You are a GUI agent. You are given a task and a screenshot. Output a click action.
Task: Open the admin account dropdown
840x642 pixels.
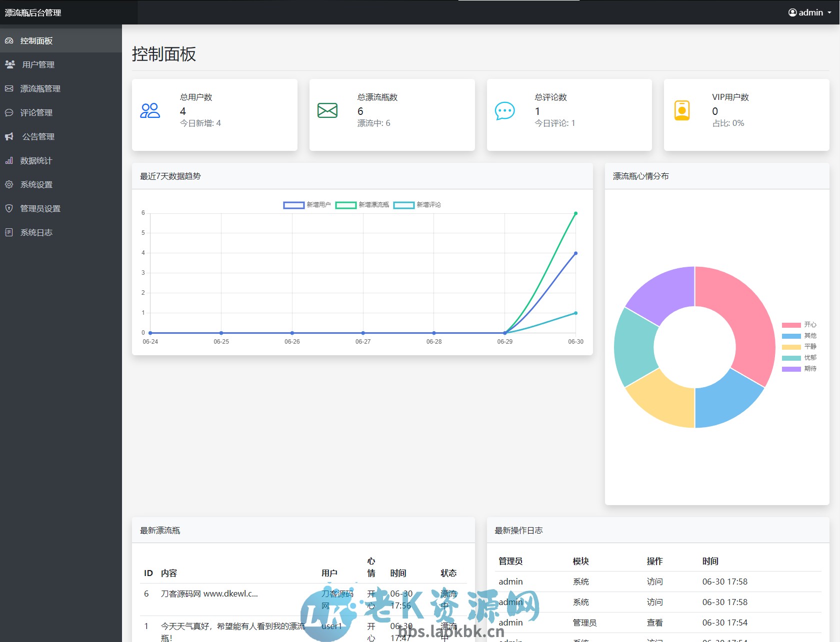(809, 12)
